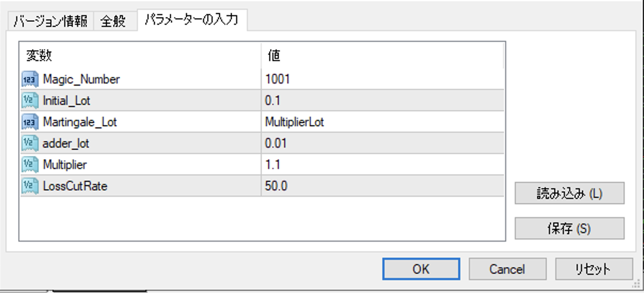Select the icon beside LossCutRate
Viewport: 644px width, 293px height.
point(30,186)
